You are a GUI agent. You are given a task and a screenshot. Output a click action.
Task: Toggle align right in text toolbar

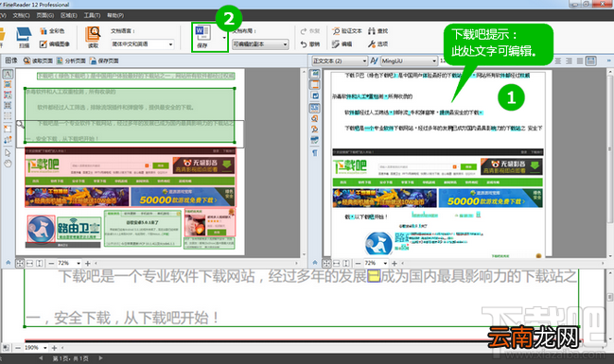tap(569, 61)
